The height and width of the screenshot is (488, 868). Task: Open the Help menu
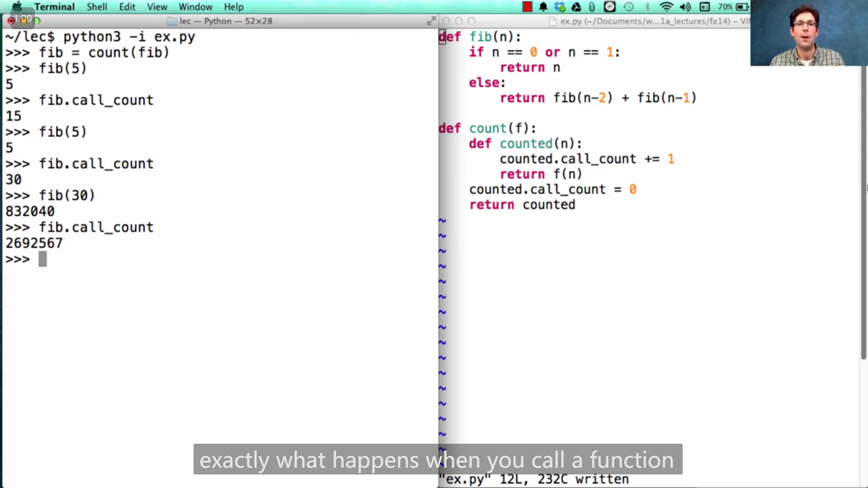point(233,7)
